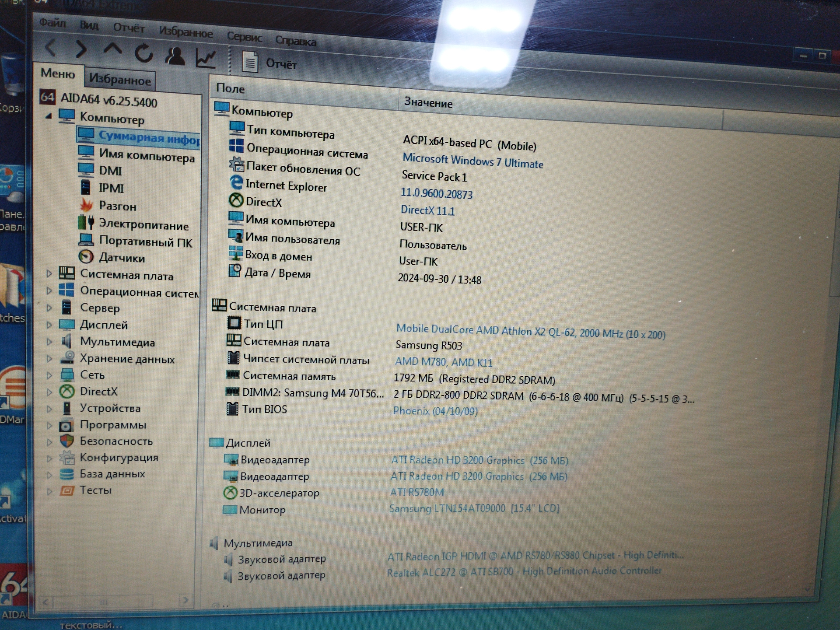Expand the Системная плата tree node
840x630 pixels.
(49, 274)
